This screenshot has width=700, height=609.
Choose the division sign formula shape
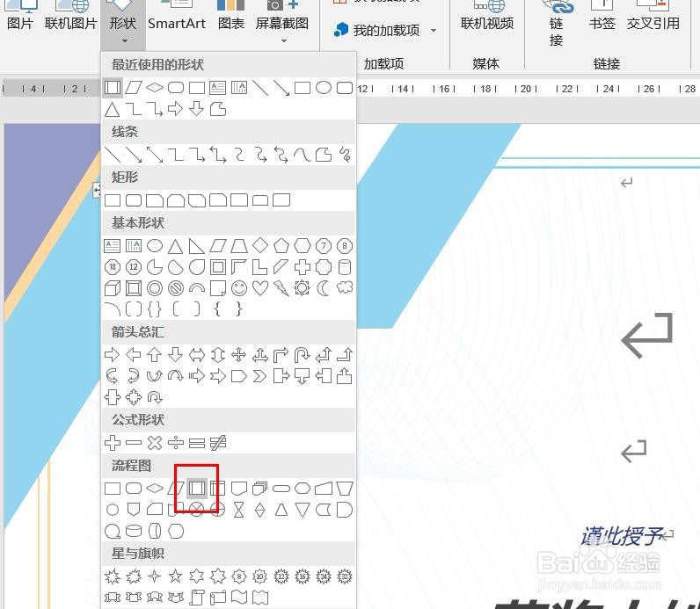[x=176, y=443]
